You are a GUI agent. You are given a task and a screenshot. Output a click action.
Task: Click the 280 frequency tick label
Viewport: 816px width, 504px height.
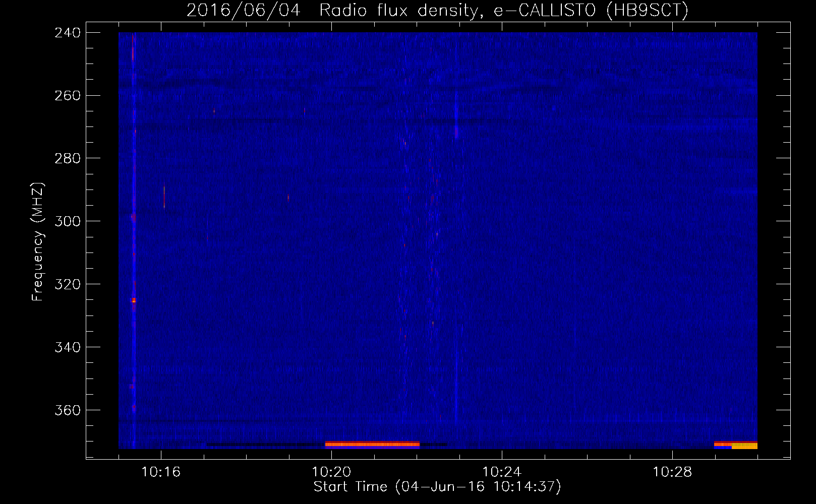tap(68, 159)
